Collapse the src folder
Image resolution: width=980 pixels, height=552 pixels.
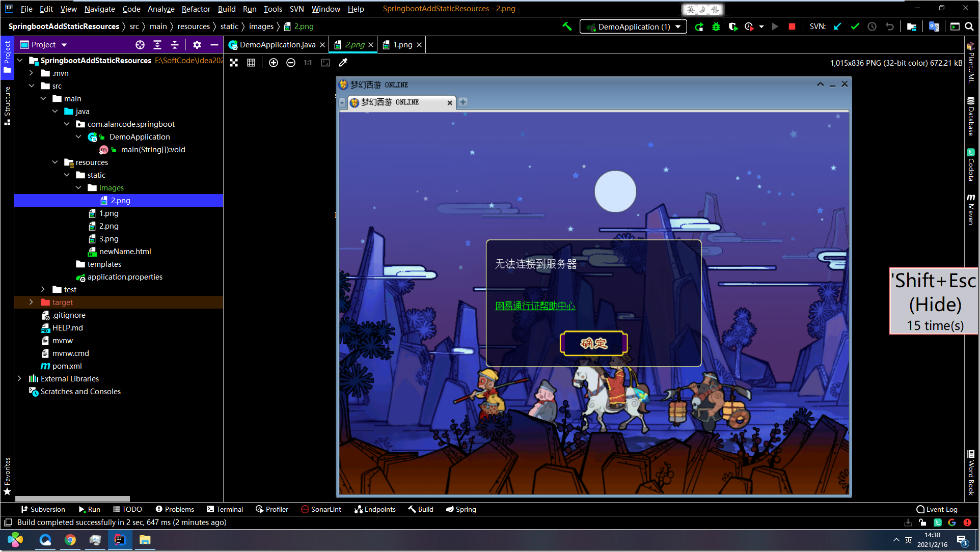click(32, 86)
